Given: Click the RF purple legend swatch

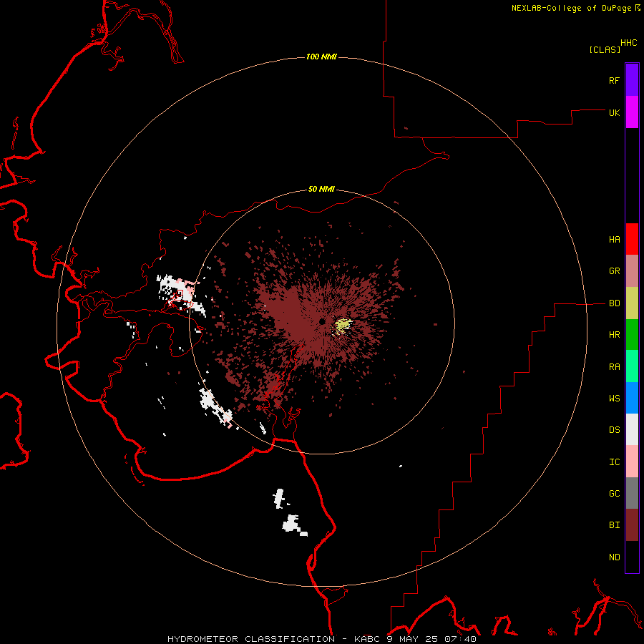Looking at the screenshot, I should tap(632, 80).
